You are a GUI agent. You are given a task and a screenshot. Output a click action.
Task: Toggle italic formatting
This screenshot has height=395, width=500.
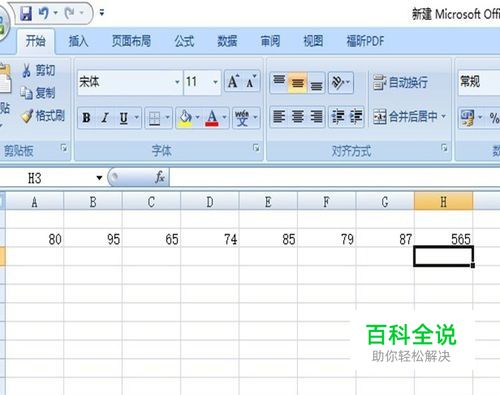pos(105,118)
